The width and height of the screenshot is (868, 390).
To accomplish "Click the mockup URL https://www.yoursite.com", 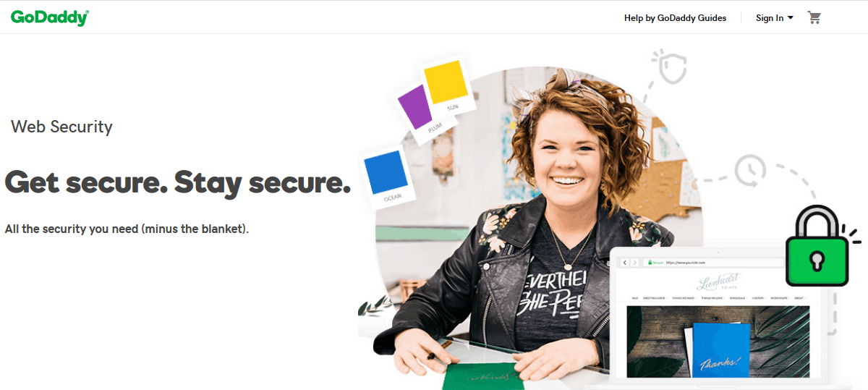I will (685, 263).
